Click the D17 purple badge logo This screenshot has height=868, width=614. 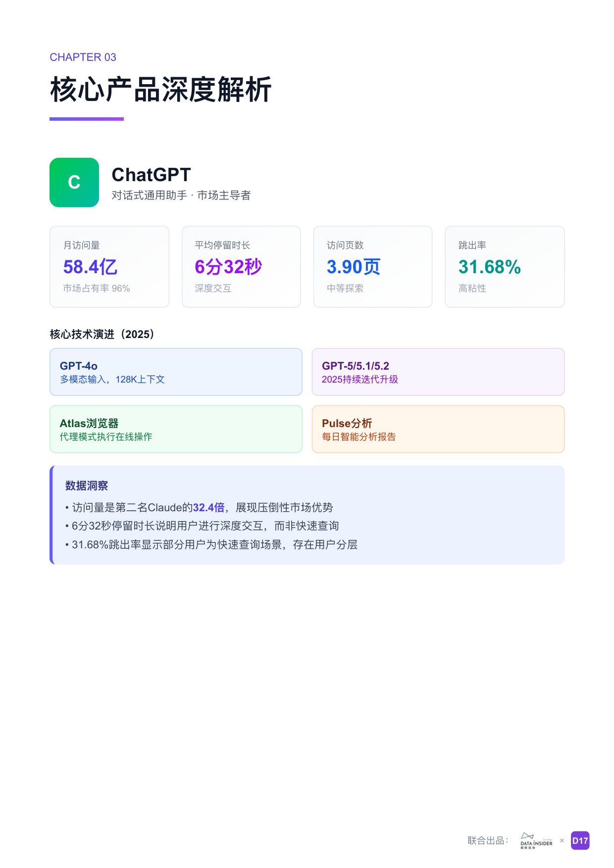pyautogui.click(x=580, y=840)
